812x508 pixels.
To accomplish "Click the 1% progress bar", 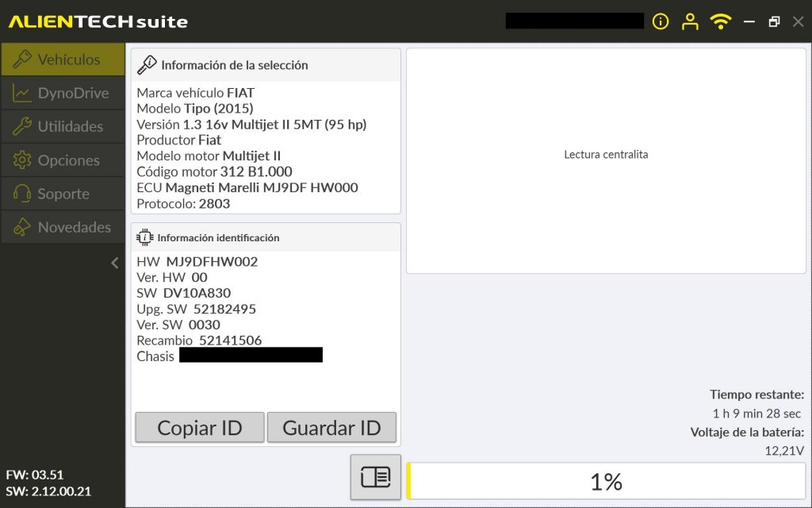I will point(606,482).
